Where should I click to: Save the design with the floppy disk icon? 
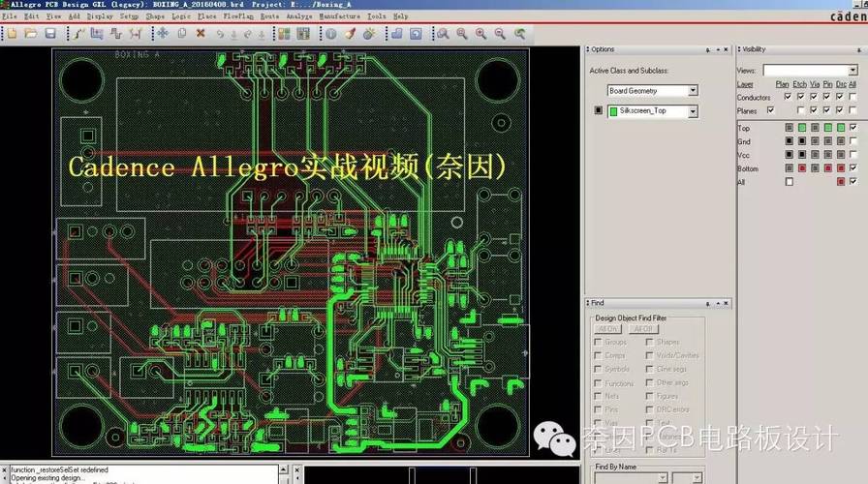click(x=50, y=34)
